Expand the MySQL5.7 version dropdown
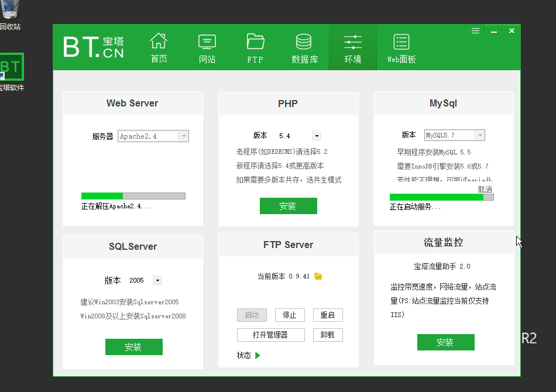Image resolution: width=556 pixels, height=392 pixels. point(480,135)
